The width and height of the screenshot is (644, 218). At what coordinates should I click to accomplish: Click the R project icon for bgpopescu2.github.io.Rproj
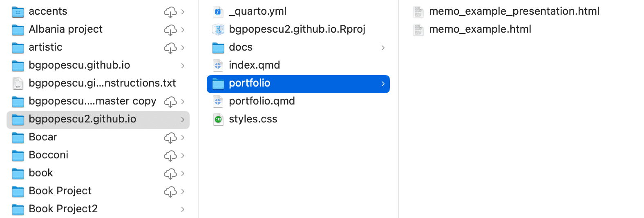pos(218,29)
